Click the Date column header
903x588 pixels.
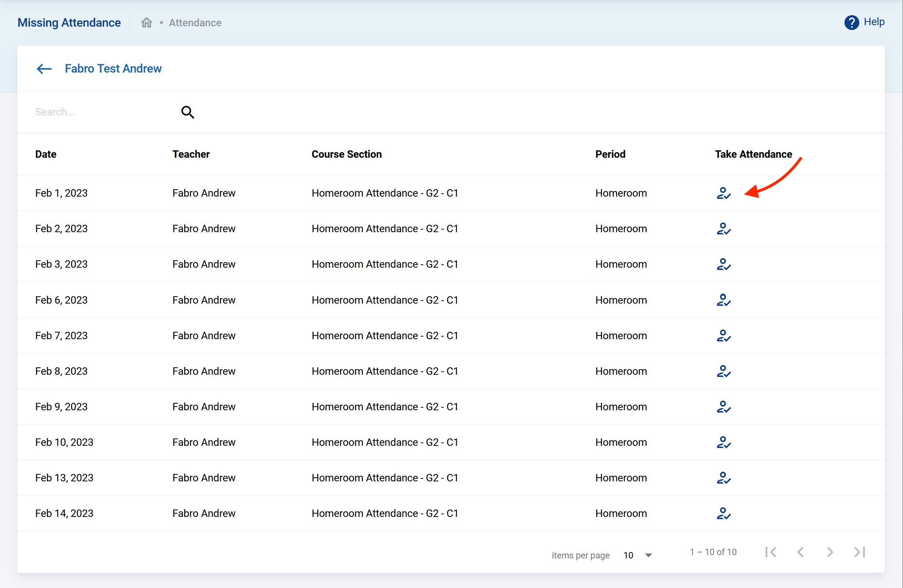tap(46, 154)
